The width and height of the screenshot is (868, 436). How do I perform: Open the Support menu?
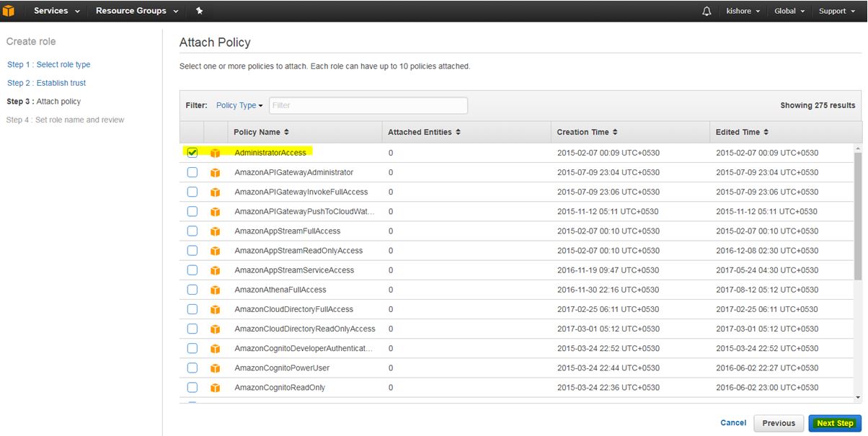tap(836, 11)
